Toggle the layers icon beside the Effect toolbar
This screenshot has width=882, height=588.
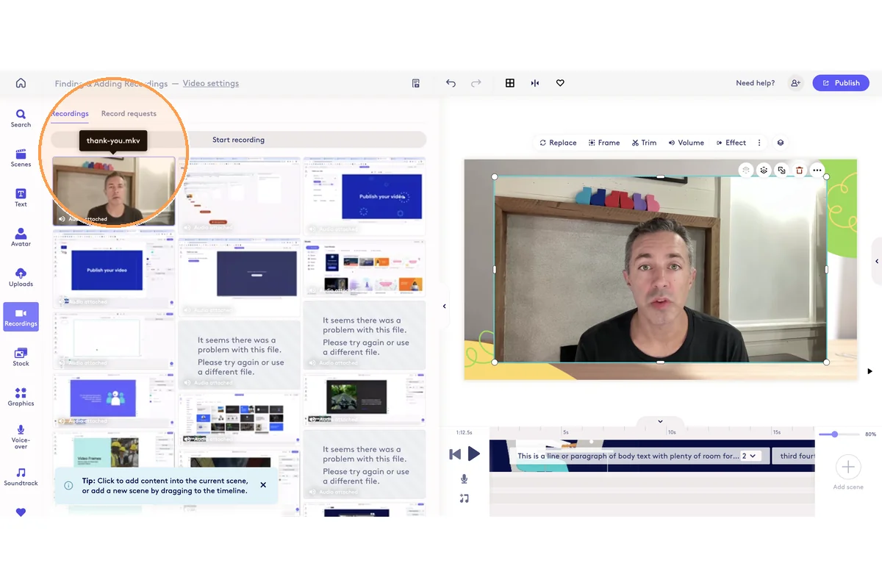point(781,143)
